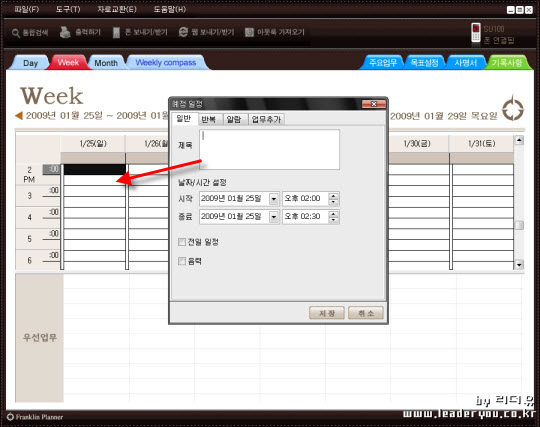Open the 자료교환(E) menu
Screen dimensions: 540x427
pos(117,9)
